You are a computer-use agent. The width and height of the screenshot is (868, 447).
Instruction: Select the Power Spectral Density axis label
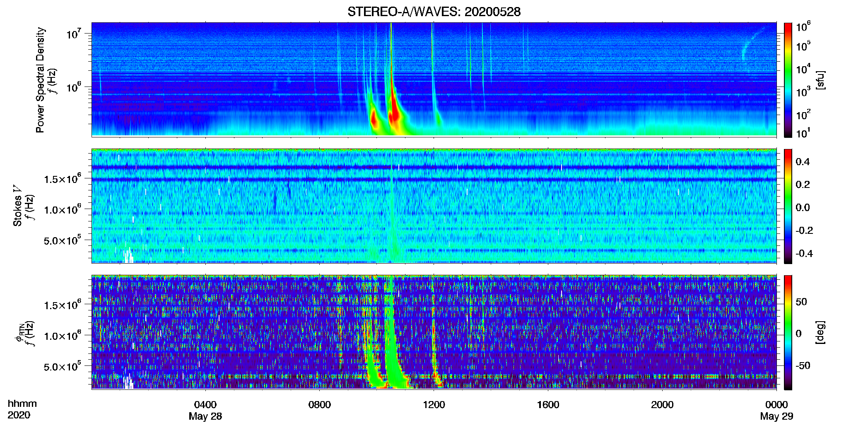pos(40,80)
